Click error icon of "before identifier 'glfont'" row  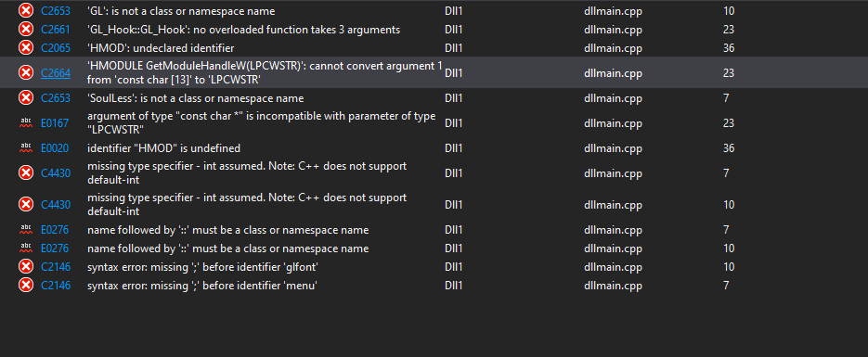(x=25, y=266)
